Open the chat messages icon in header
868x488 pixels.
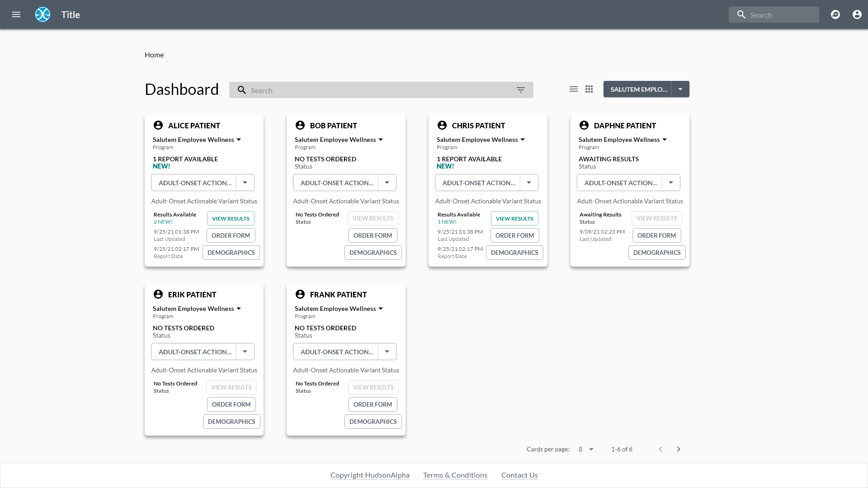click(835, 14)
